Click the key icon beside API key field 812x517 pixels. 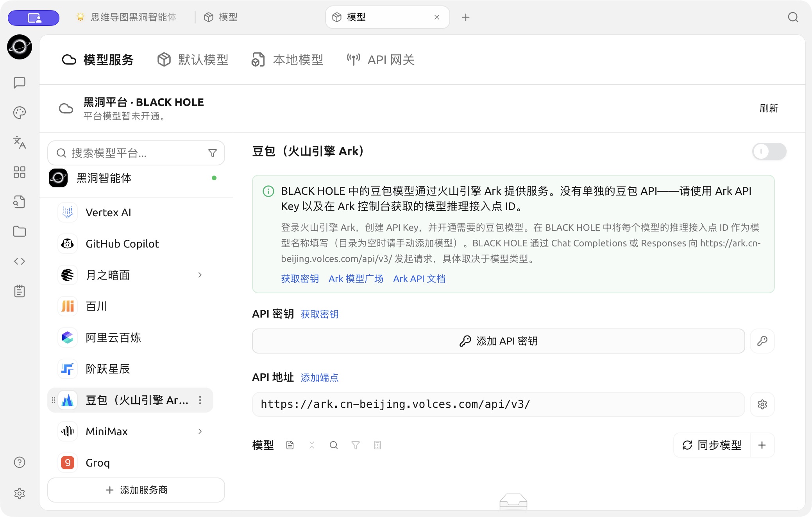[x=762, y=341]
